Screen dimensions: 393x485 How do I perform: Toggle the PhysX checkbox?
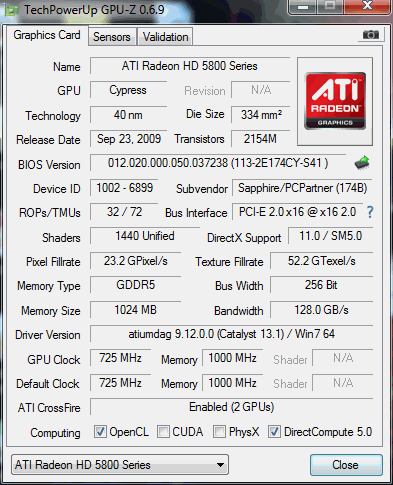coord(219,431)
